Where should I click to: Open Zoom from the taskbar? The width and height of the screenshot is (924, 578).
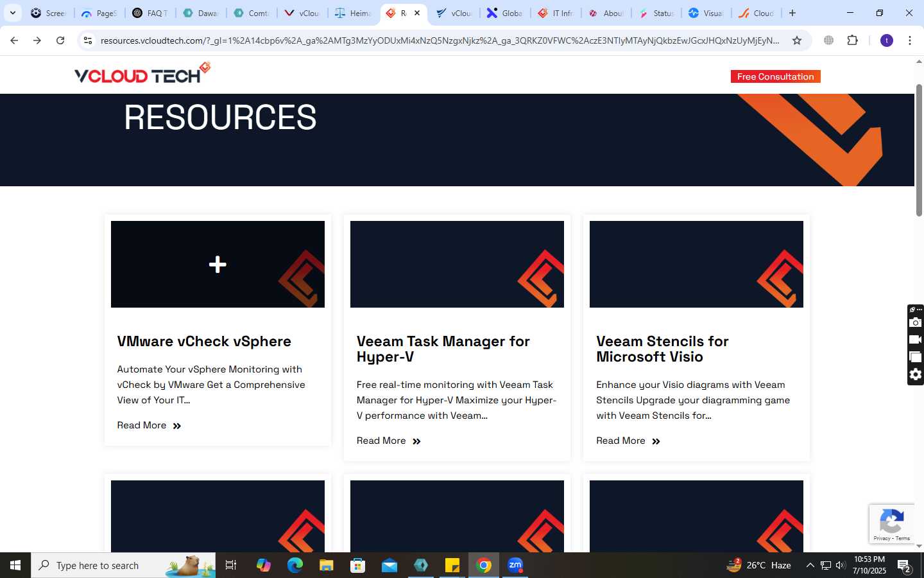(515, 565)
